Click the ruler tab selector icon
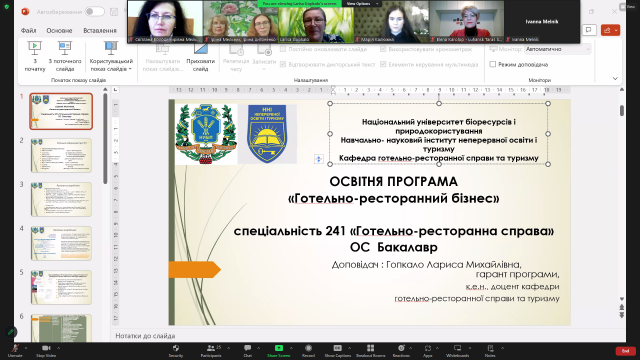This screenshot has height=360, width=640. pyautogui.click(x=116, y=89)
